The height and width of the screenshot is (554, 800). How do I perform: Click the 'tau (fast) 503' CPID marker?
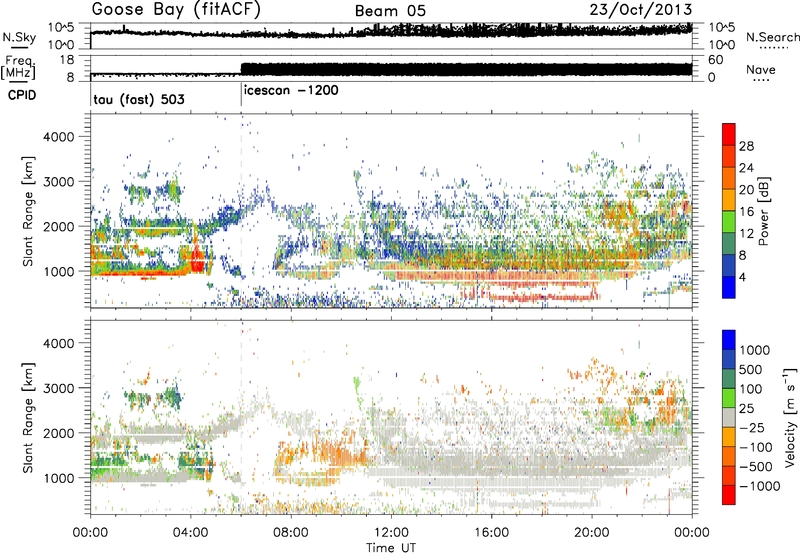click(139, 99)
